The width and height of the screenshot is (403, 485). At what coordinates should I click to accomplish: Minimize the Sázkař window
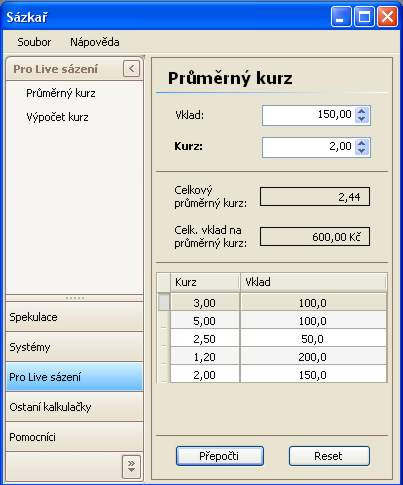pyautogui.click(x=341, y=17)
